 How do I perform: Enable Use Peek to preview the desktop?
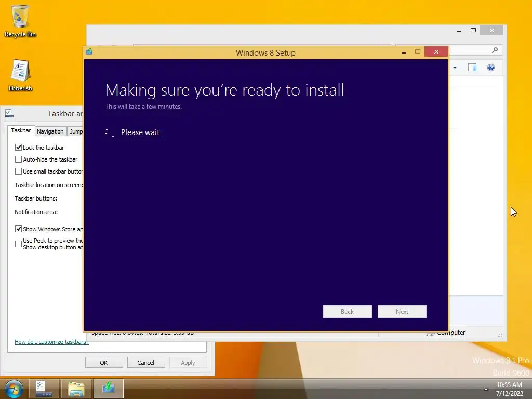18,244
